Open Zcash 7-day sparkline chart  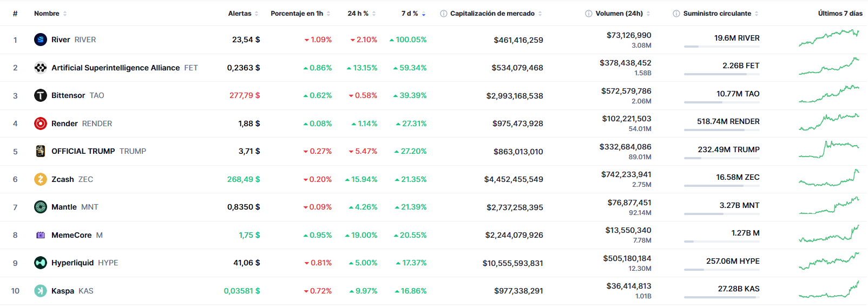click(828, 178)
